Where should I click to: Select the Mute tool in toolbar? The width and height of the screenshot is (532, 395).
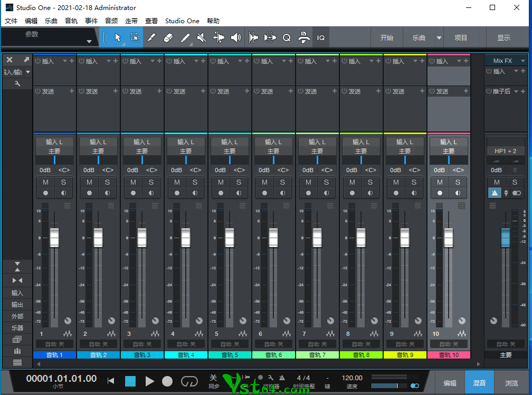pyautogui.click(x=202, y=37)
